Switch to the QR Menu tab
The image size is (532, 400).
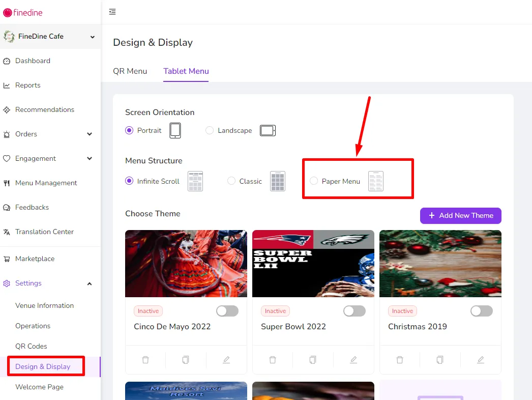pyautogui.click(x=130, y=71)
